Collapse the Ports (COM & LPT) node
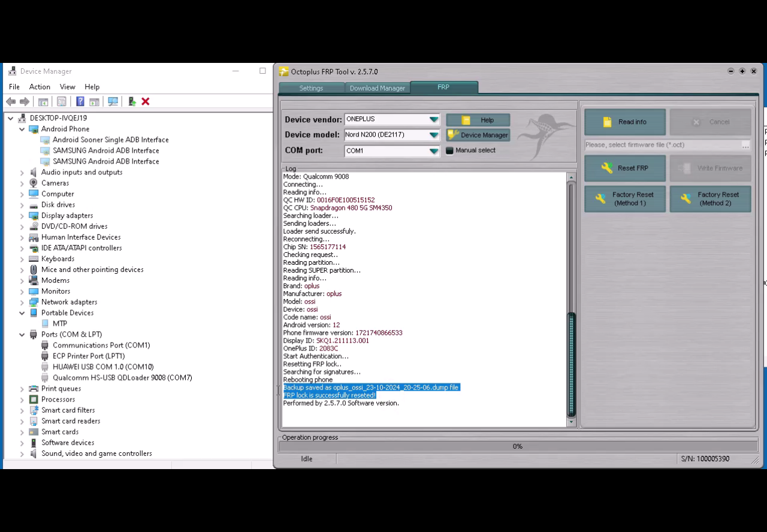Viewport: 767px width, 532px height. point(22,335)
